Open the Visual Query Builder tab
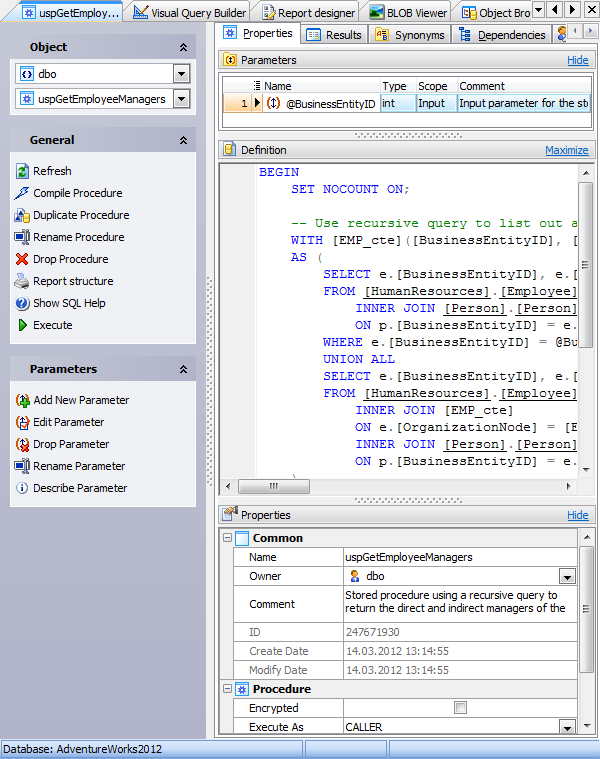The height and width of the screenshot is (759, 600). click(189, 13)
